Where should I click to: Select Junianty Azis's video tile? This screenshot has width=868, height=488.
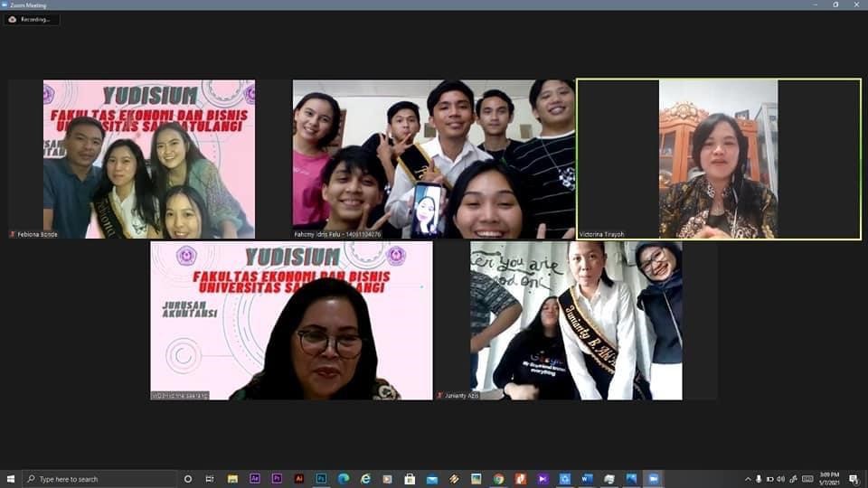coord(576,320)
